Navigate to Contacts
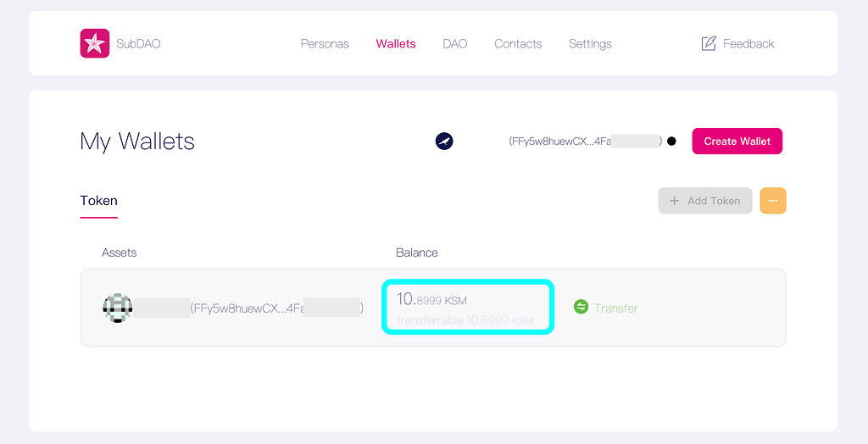 point(518,44)
